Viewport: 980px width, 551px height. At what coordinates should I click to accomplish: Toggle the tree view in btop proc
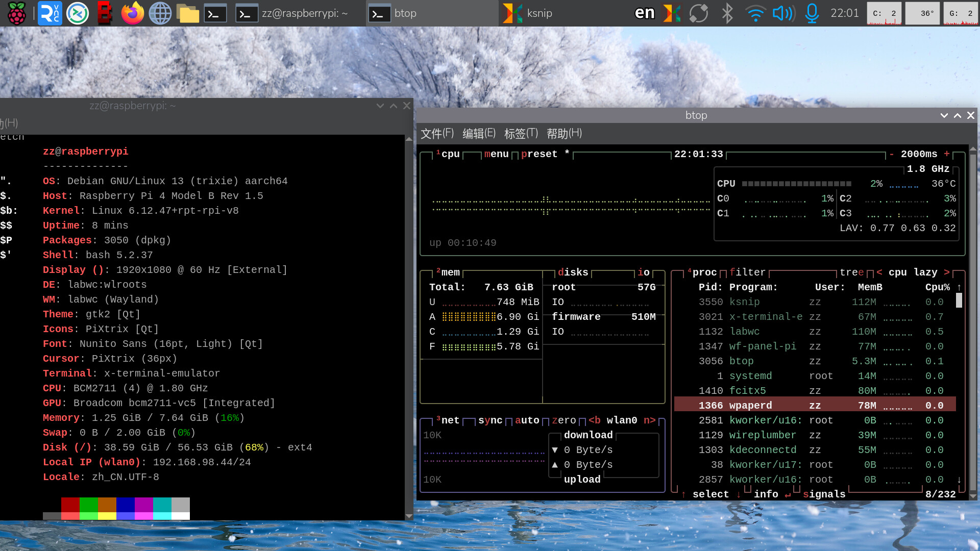coord(851,272)
